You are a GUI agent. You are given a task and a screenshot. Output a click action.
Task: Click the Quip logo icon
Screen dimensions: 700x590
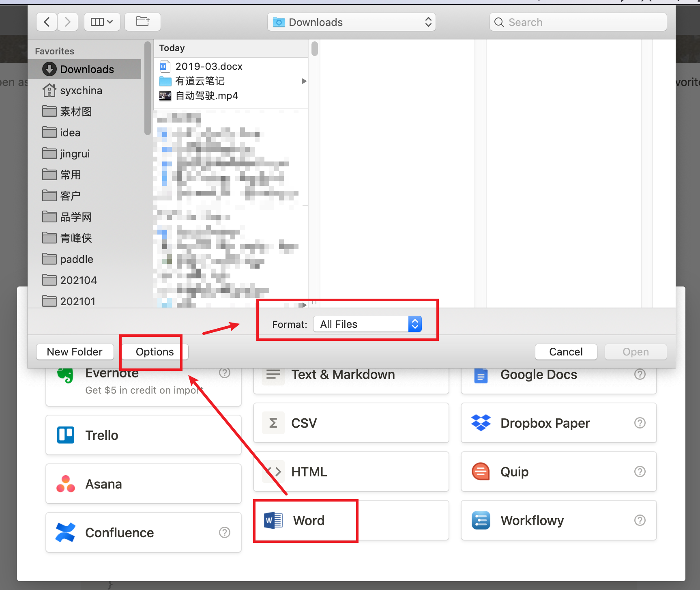[x=481, y=472]
